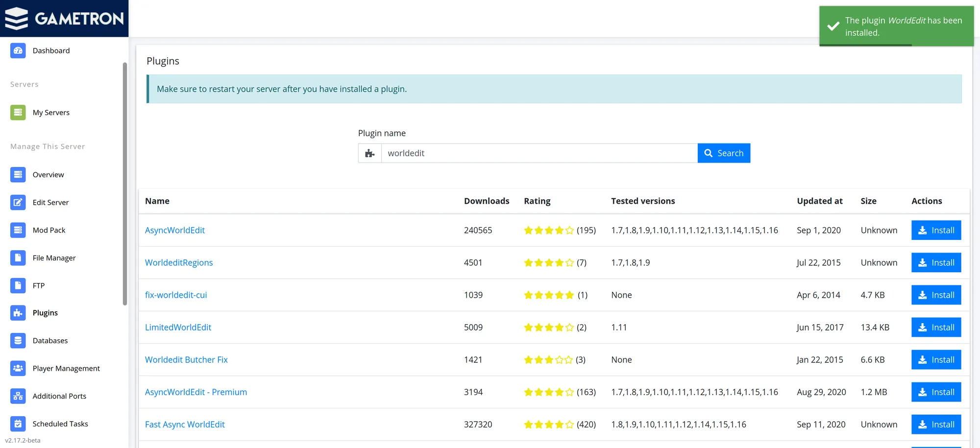Click the Databases cylinder icon
Screen dimensions: 980x448
point(18,341)
